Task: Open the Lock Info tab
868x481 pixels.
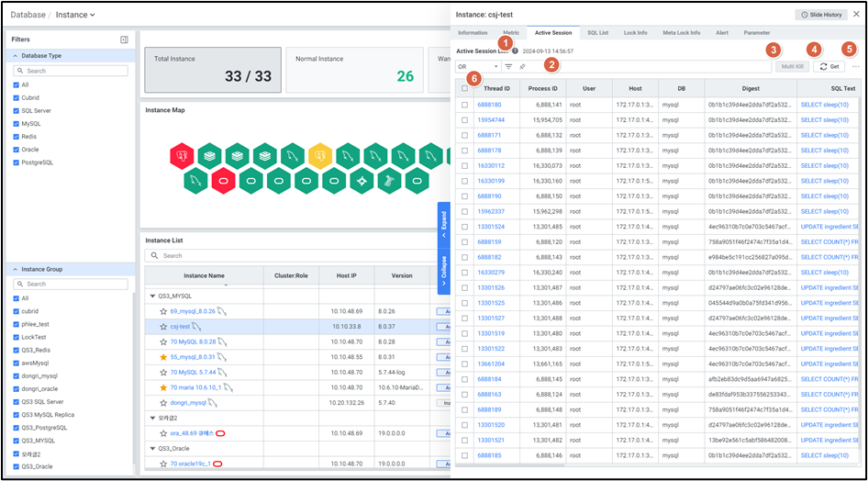Action: [x=635, y=32]
